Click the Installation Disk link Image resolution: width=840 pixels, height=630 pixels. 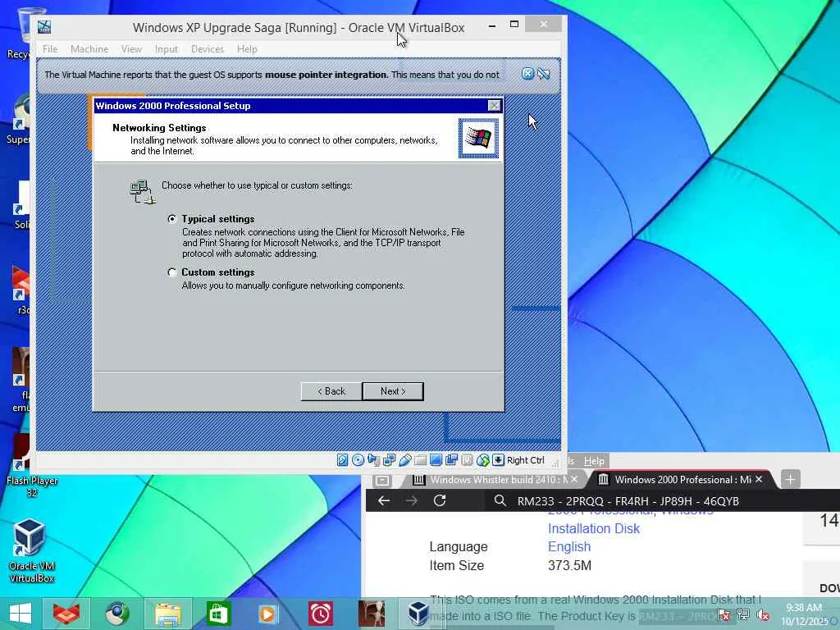coord(594,528)
